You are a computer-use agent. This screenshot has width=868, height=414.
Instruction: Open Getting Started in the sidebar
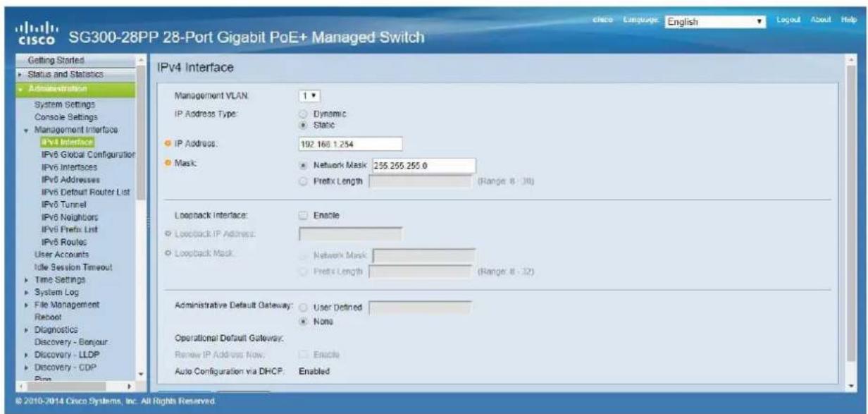pos(54,62)
